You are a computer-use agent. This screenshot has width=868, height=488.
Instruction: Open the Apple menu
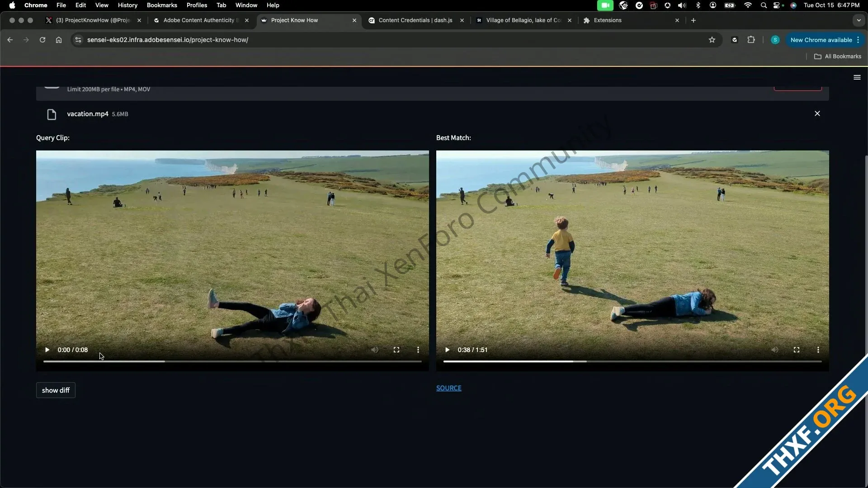pyautogui.click(x=12, y=5)
